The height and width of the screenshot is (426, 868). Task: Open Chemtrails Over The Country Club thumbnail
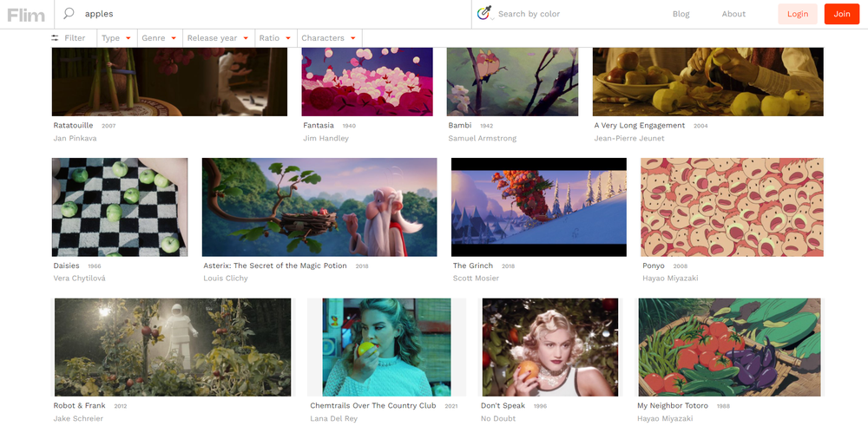386,347
